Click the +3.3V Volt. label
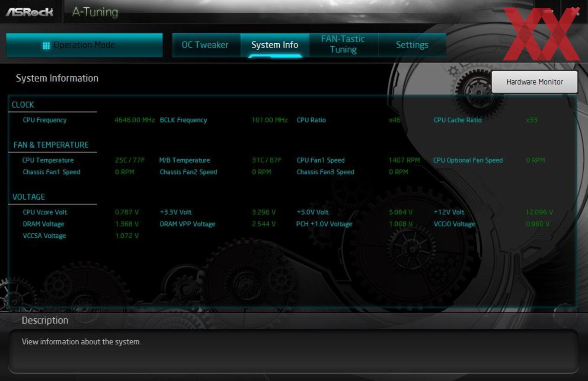This screenshot has height=381, width=588. [176, 212]
